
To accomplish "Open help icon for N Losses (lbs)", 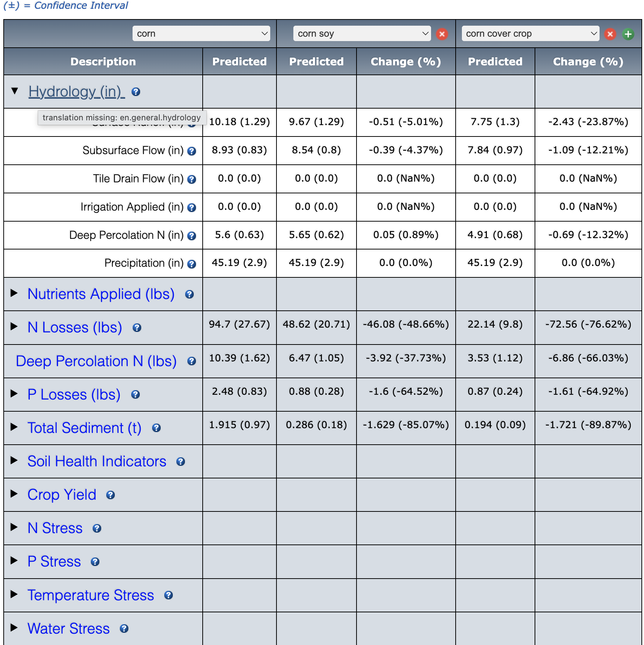I will click(x=137, y=328).
